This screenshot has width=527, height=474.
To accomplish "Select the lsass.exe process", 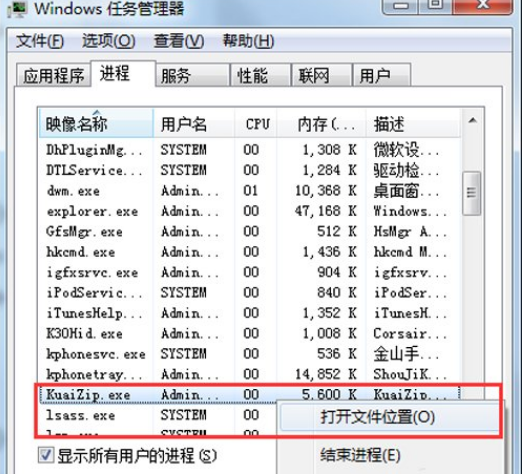I will [x=157, y=416].
